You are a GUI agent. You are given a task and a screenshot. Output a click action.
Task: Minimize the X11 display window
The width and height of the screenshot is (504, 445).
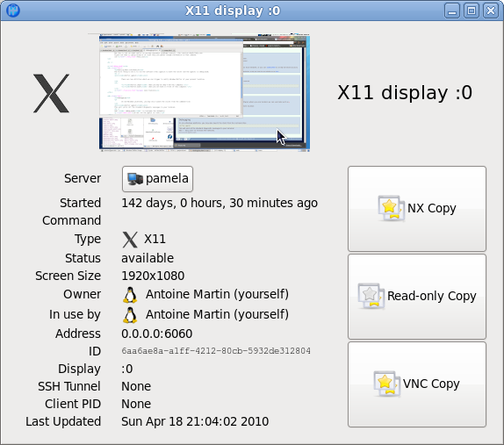[452, 11]
